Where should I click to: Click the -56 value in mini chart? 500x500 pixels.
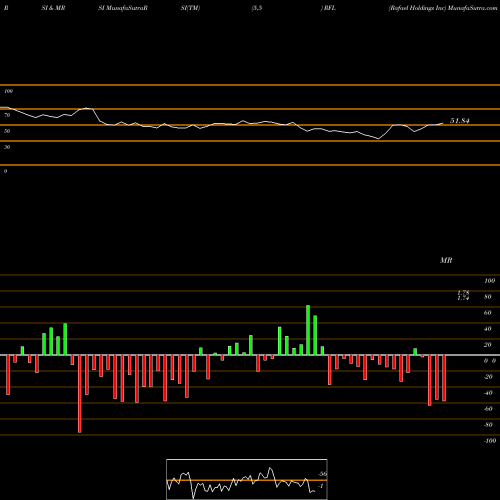pyautogui.click(x=322, y=474)
